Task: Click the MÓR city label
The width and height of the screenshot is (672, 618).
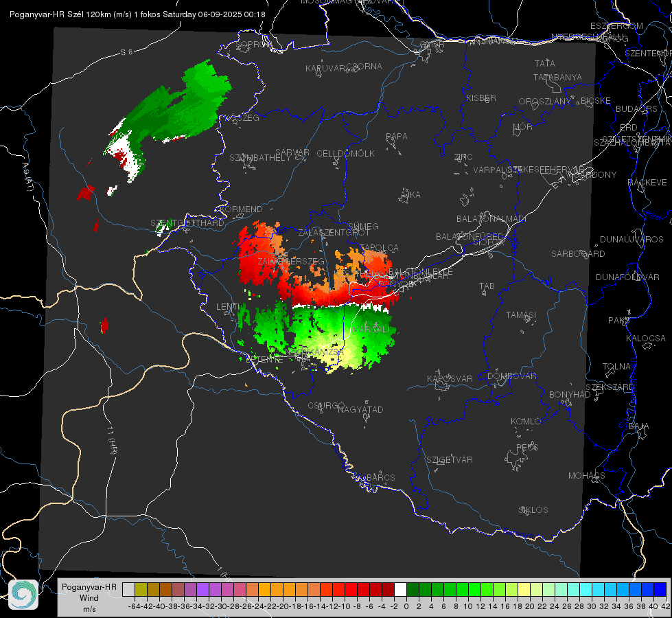Action: [x=523, y=126]
